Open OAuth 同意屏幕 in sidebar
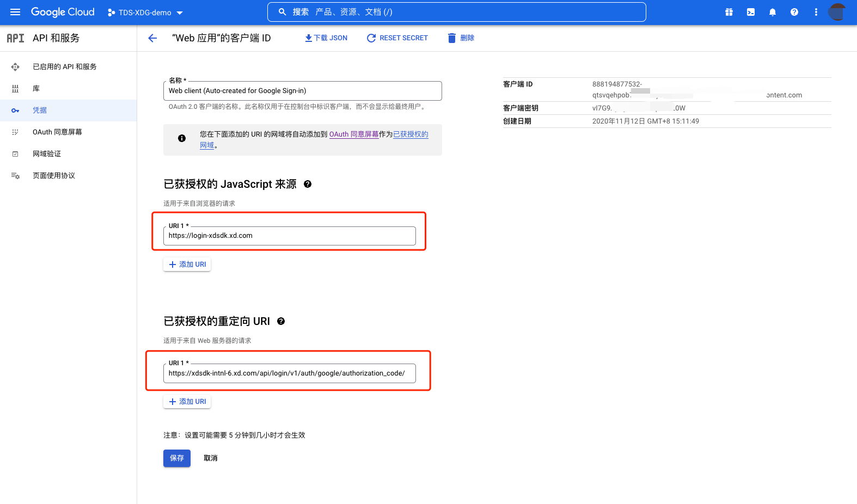 pyautogui.click(x=68, y=132)
